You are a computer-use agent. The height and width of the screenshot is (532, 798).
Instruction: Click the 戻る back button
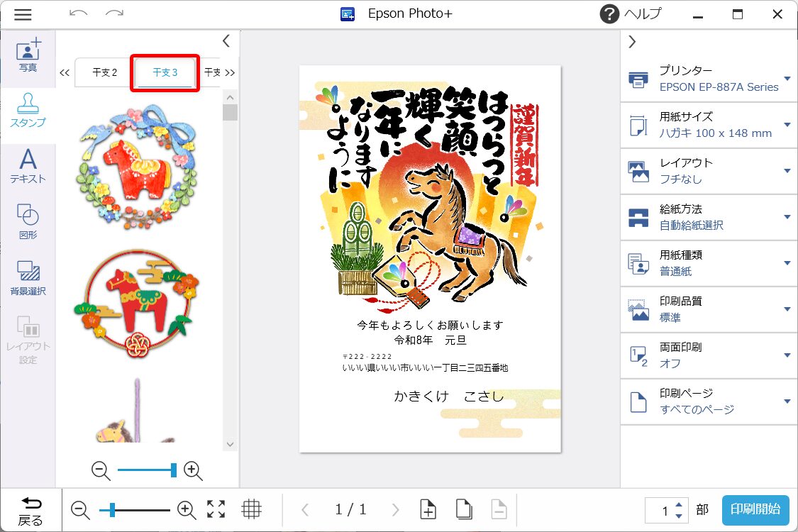coord(30,511)
